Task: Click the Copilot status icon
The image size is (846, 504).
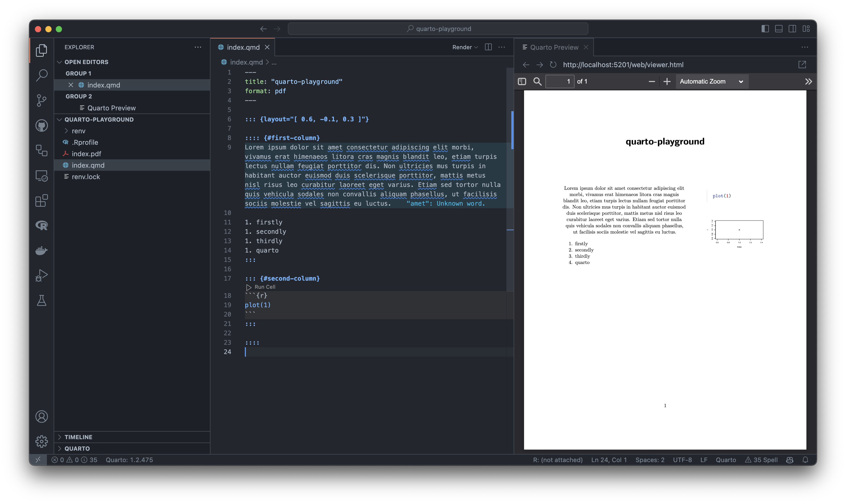Action: point(789,460)
